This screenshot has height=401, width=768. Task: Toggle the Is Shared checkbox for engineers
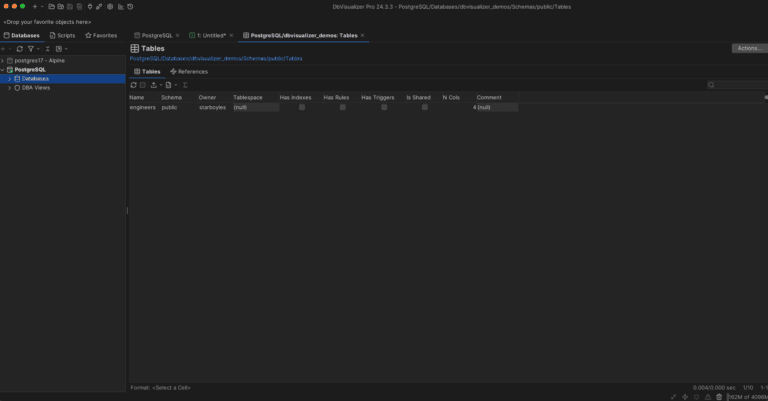click(x=424, y=107)
